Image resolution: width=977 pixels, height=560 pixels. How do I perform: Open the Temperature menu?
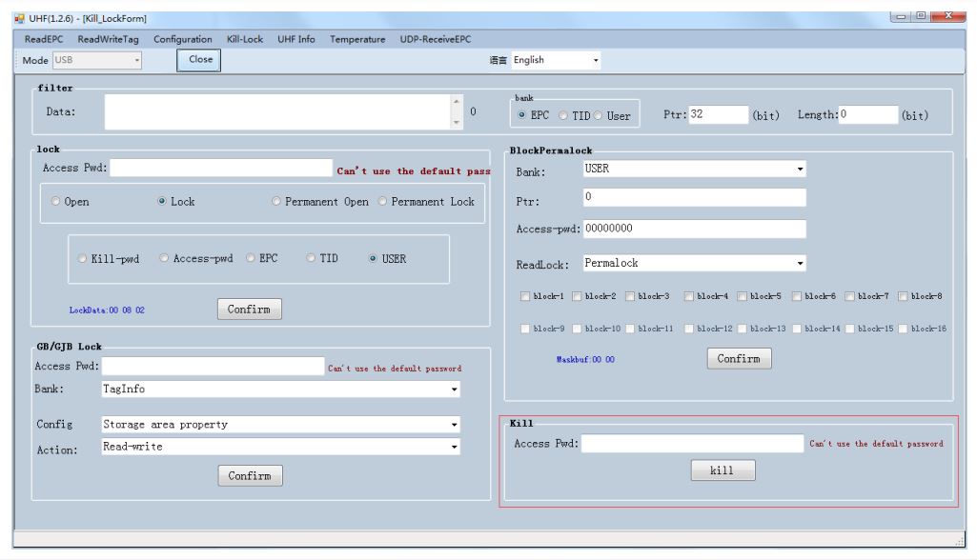[x=357, y=39]
